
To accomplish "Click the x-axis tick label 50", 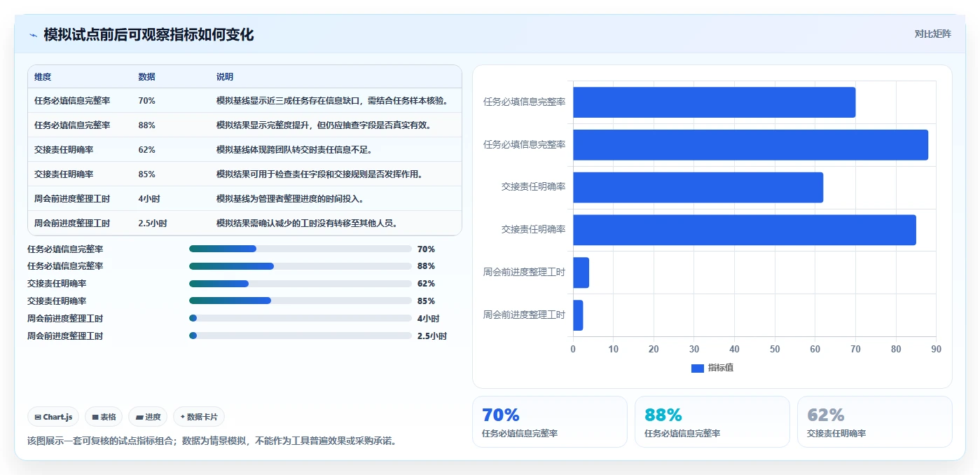I will (775, 349).
